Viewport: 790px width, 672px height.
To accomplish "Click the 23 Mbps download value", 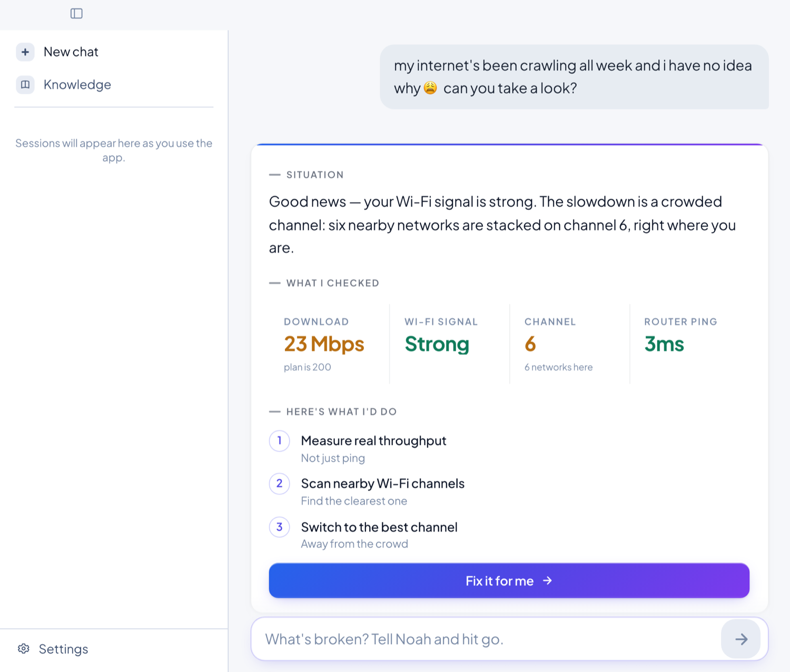I will point(324,344).
